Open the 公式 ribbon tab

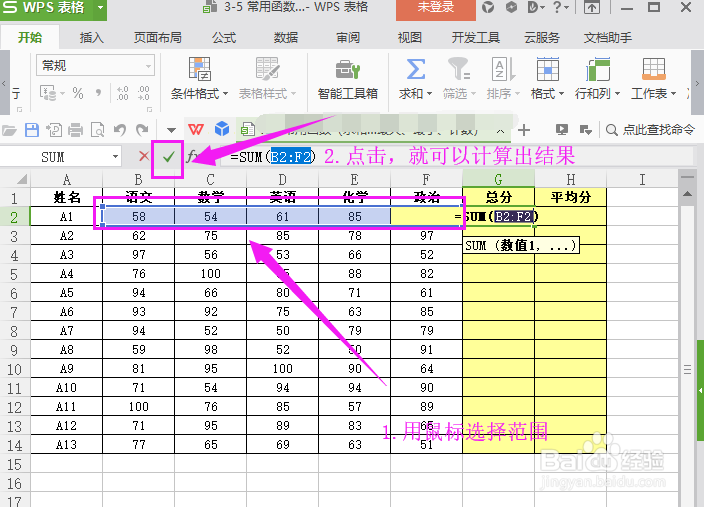pos(224,38)
